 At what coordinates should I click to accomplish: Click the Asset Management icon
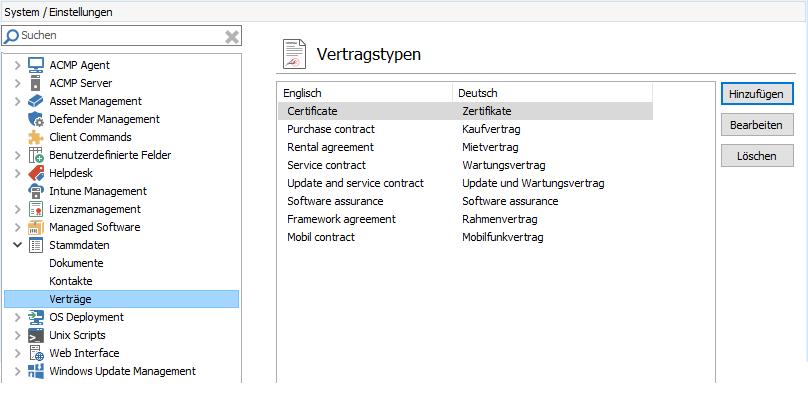[36, 101]
